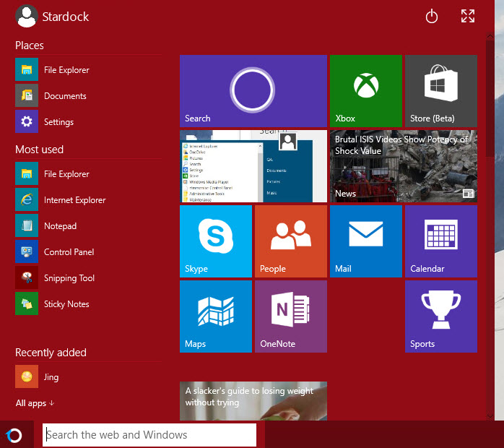Image resolution: width=504 pixels, height=448 pixels.
Task: Click the Stardock user avatar
Action: 26,17
